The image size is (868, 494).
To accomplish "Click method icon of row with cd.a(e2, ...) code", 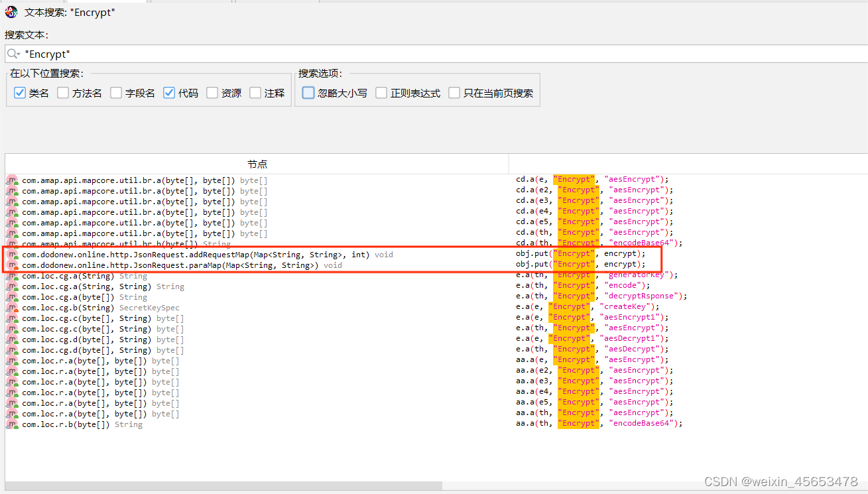I will point(13,191).
